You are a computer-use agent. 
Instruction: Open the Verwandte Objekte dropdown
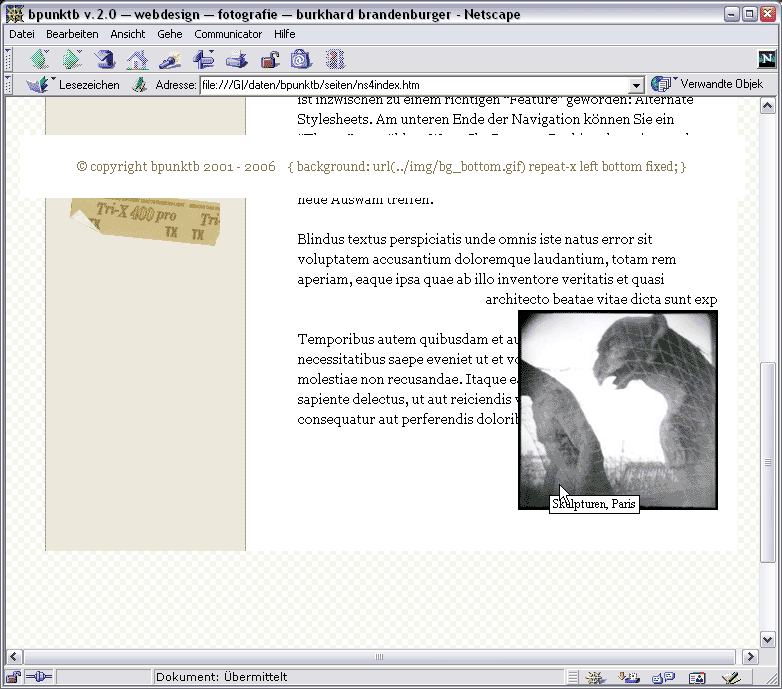(708, 84)
